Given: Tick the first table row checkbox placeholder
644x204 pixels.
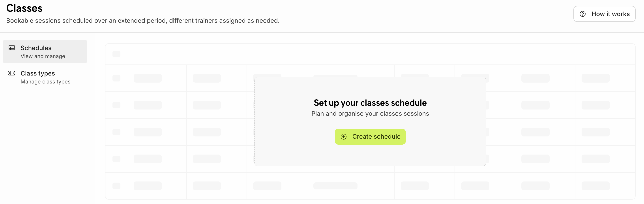Looking at the screenshot, I should coord(116,78).
